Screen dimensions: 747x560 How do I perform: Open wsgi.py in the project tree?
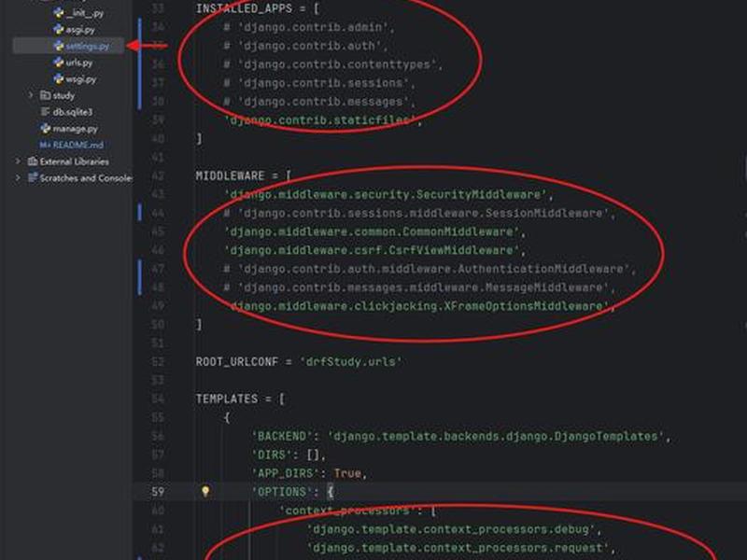80,79
